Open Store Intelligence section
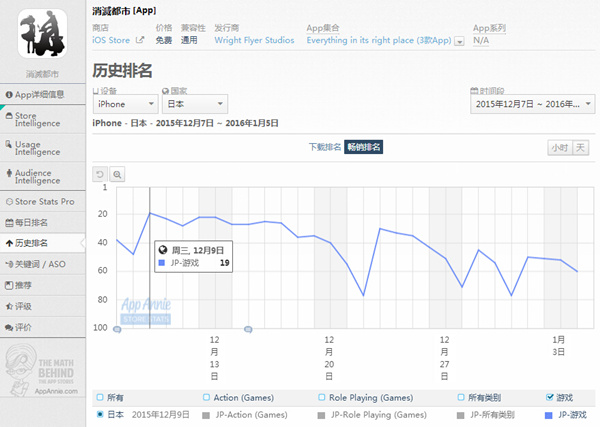Image resolution: width=600 pixels, height=427 pixels. pos(42,119)
